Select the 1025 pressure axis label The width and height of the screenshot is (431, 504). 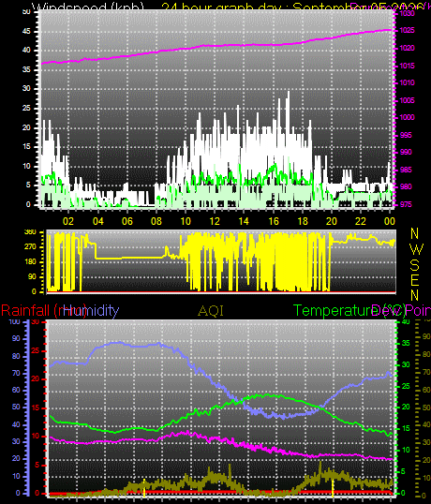(x=407, y=31)
